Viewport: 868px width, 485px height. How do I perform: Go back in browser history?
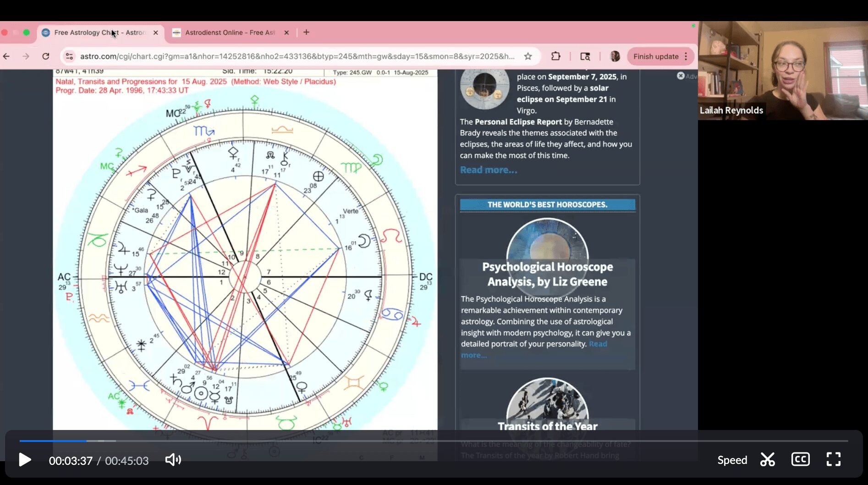coord(6,56)
